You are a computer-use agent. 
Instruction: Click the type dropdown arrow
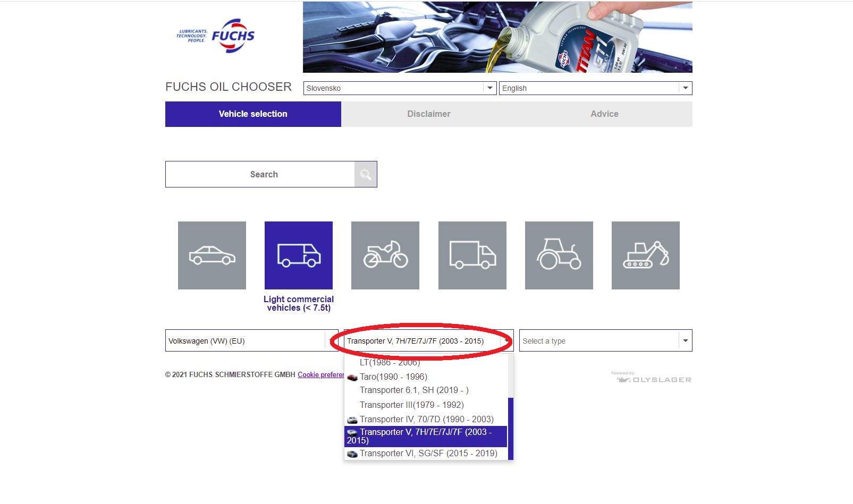point(686,340)
